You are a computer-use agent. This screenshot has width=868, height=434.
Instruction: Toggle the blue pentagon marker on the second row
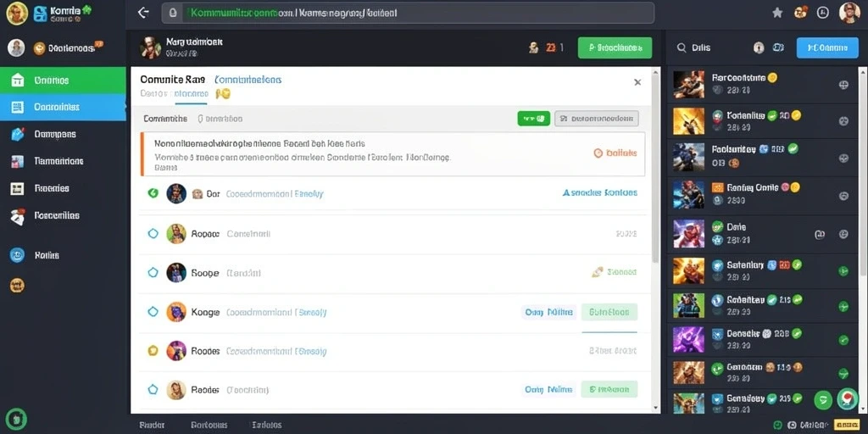pyautogui.click(x=153, y=234)
